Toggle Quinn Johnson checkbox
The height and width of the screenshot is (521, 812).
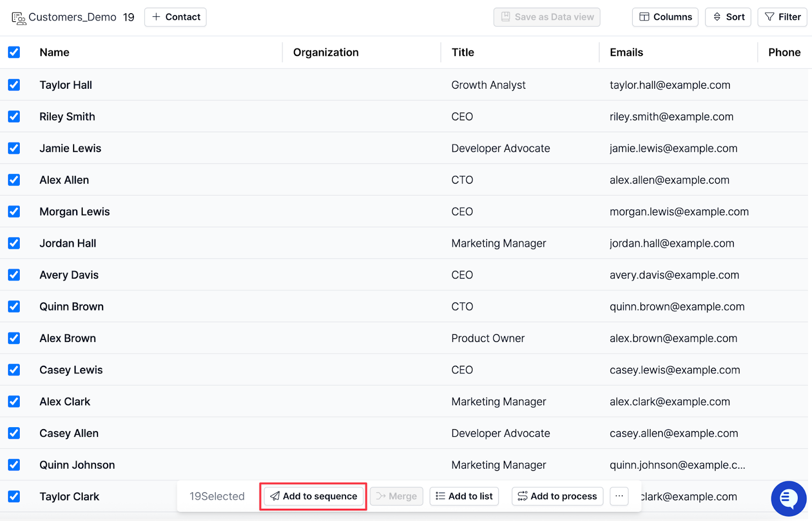(x=14, y=465)
